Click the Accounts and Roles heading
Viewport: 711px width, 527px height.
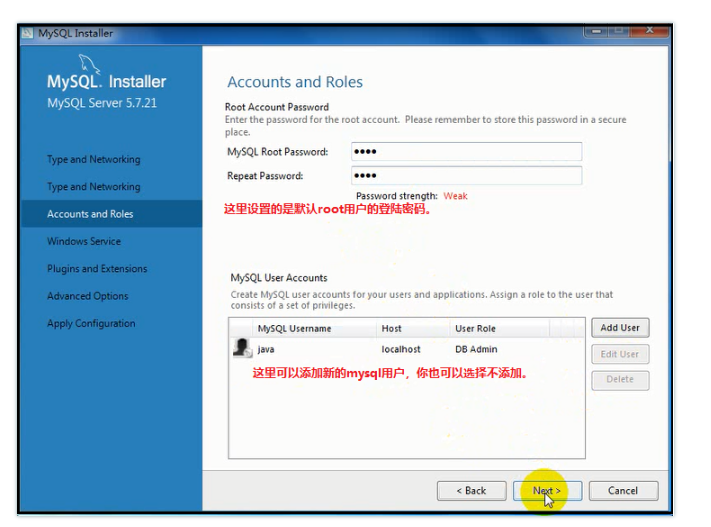[295, 82]
